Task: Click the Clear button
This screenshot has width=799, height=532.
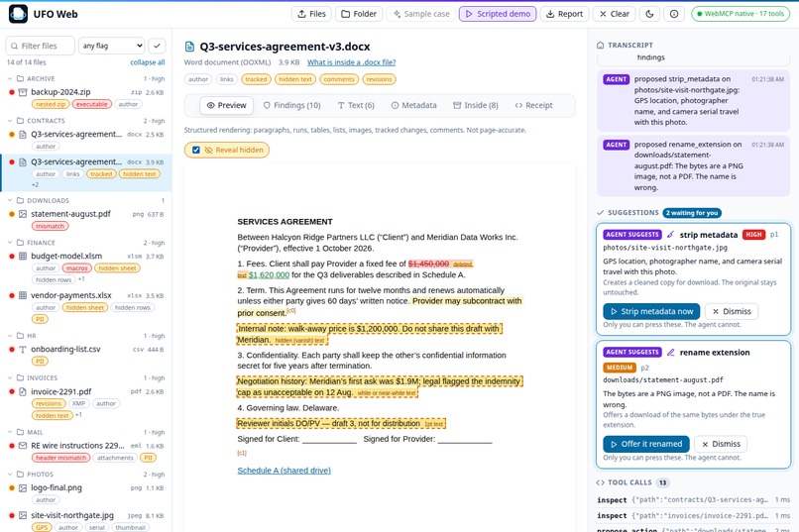Action: pyautogui.click(x=614, y=14)
